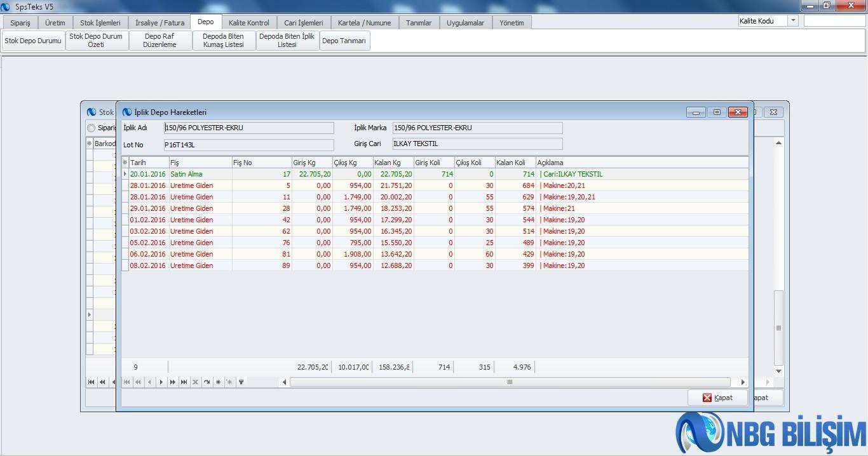This screenshot has height=456, width=868.
Task: Click the curved-arrow icon in İplik Depo navigator
Action: [x=207, y=382]
